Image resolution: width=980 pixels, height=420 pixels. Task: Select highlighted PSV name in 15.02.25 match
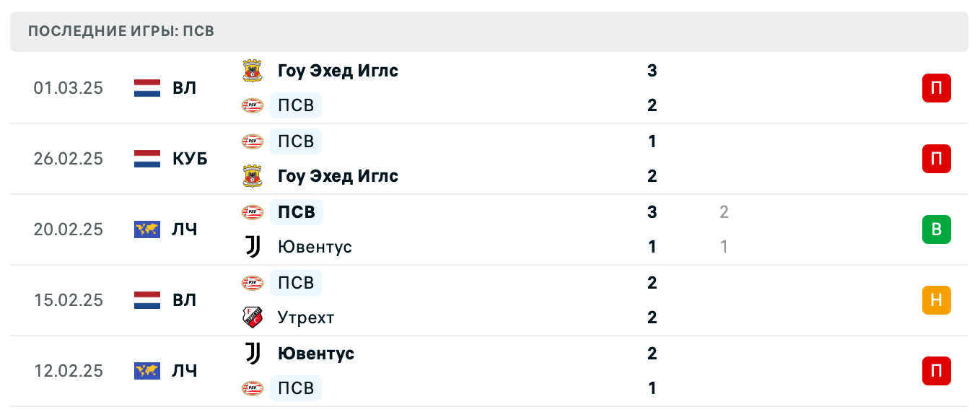point(296,283)
